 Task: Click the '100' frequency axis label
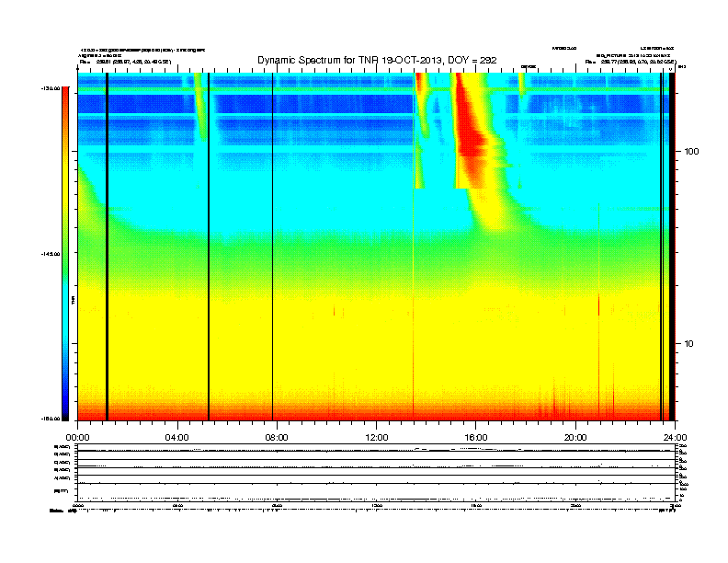click(x=691, y=152)
